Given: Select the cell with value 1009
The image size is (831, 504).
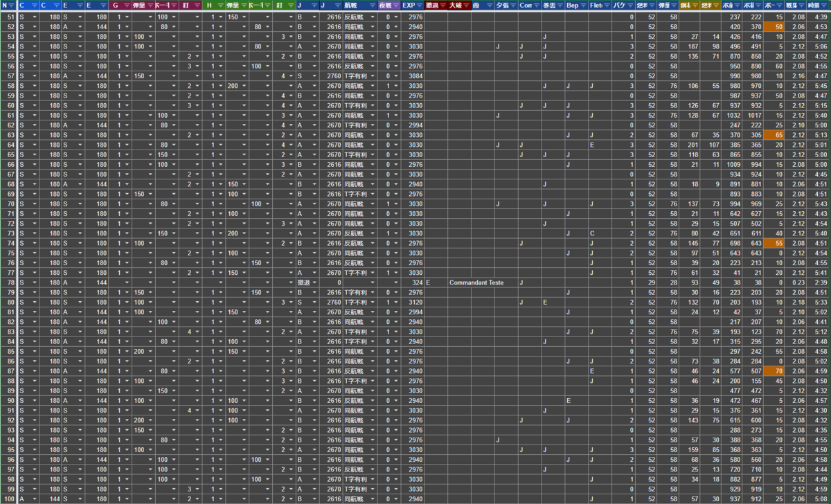Looking at the screenshot, I should (x=732, y=165).
